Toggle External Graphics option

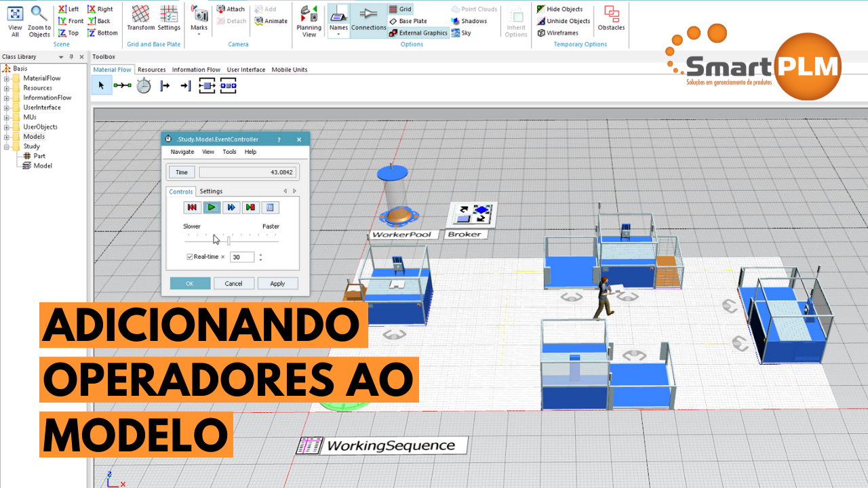pos(418,33)
